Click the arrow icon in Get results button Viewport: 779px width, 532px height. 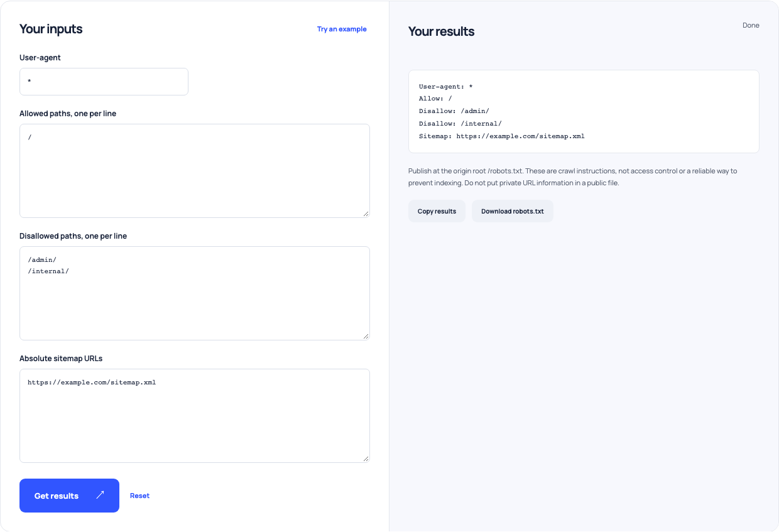click(x=101, y=496)
